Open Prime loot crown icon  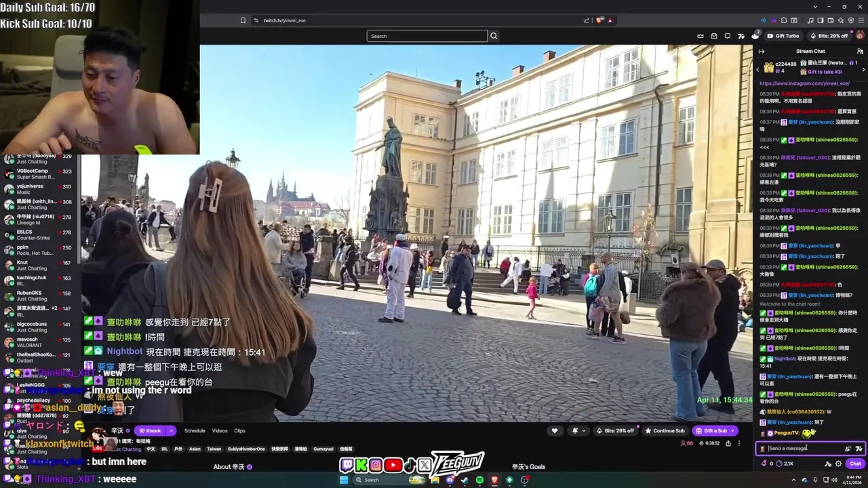tap(701, 36)
